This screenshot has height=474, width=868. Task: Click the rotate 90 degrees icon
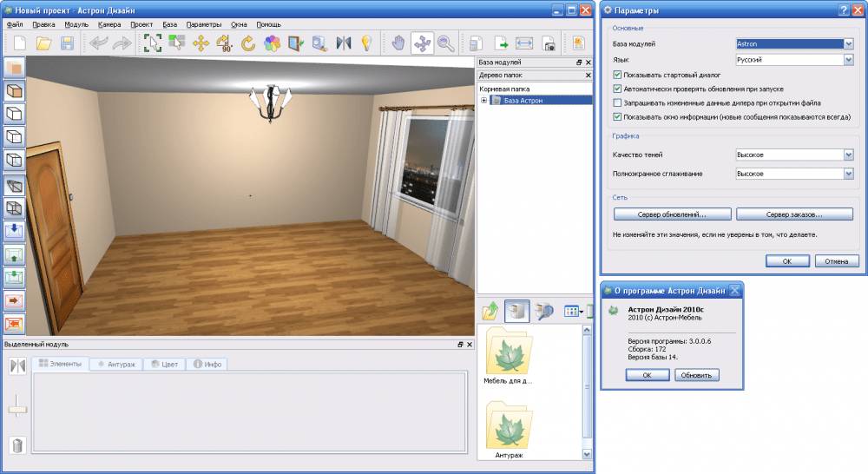pyautogui.click(x=225, y=43)
